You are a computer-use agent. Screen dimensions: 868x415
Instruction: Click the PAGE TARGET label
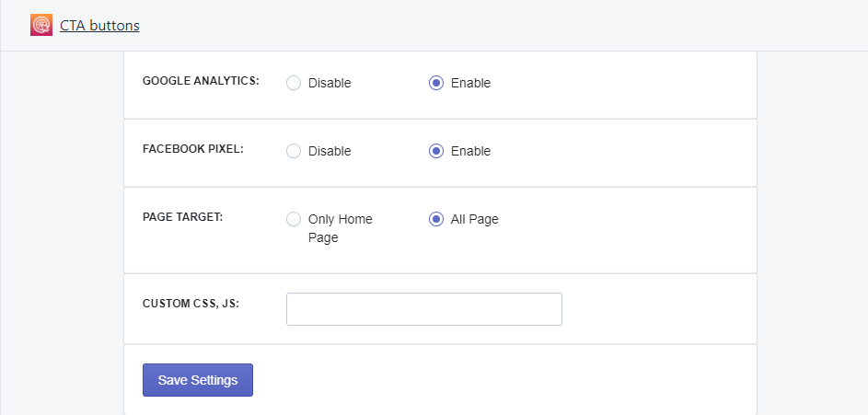[x=182, y=217]
